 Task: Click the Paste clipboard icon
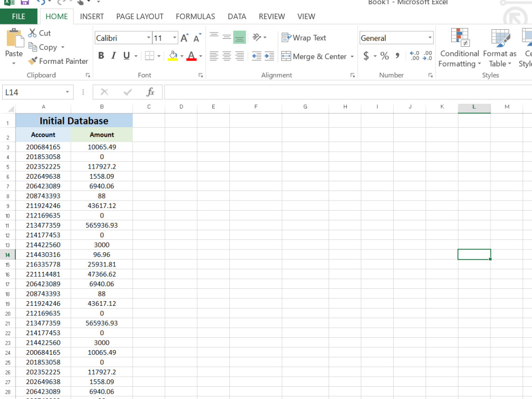point(14,38)
